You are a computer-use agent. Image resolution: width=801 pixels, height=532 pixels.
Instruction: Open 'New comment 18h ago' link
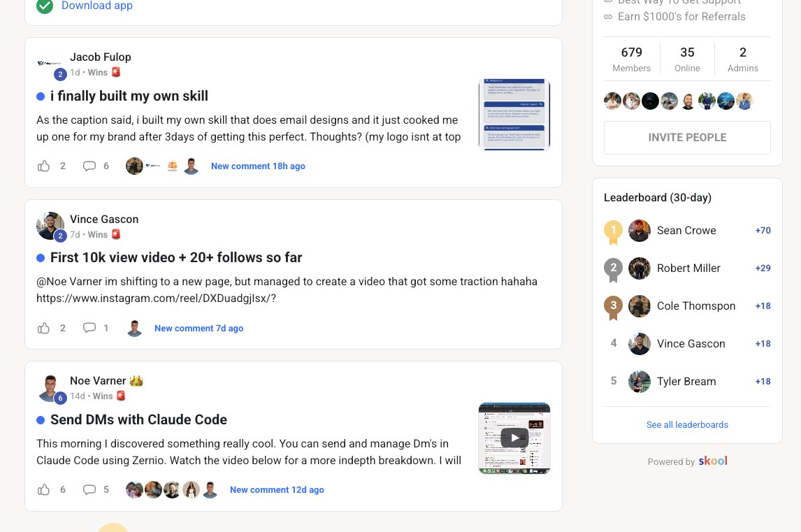point(258,166)
